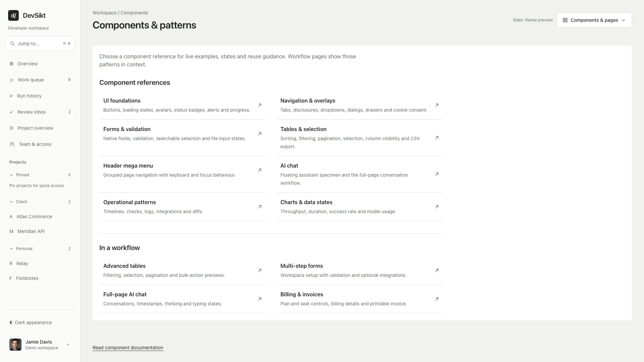Click the Review inbox checkmark icon
The height and width of the screenshot is (362, 644).
point(11,112)
